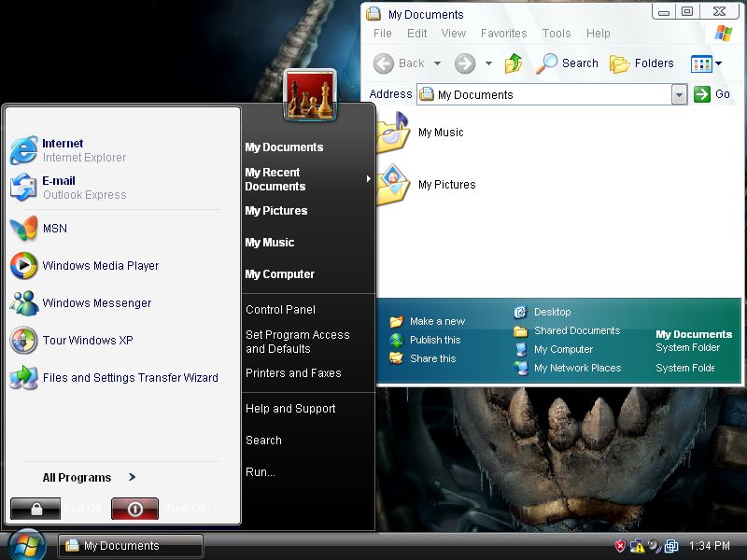Open My Network Places link
Viewport: 747px width, 560px height.
[x=568, y=368]
